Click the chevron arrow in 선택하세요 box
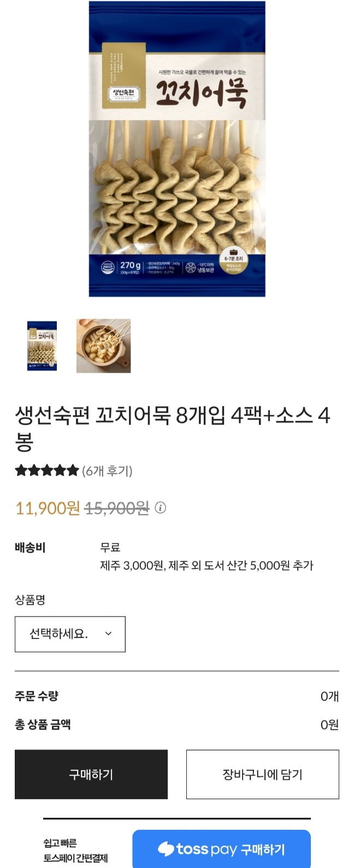 coord(108,634)
